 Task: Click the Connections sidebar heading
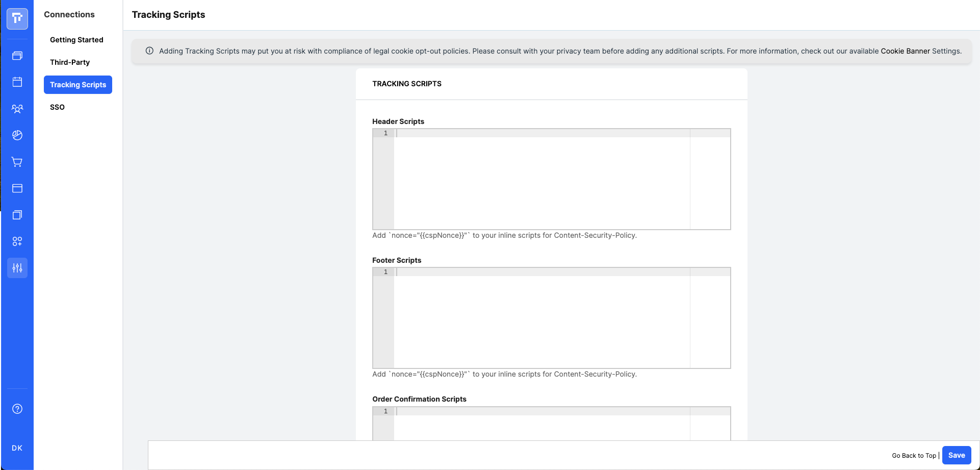[x=69, y=14]
